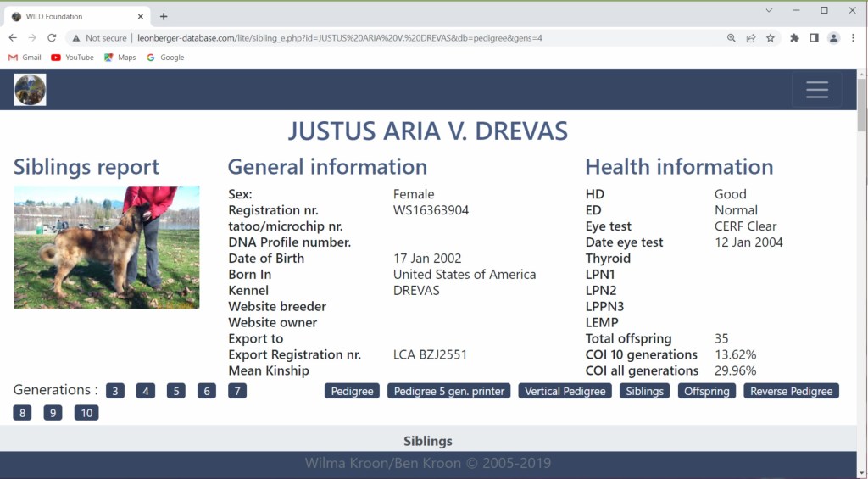Share this page icon
Viewport: 868px width, 479px height.
click(751, 38)
